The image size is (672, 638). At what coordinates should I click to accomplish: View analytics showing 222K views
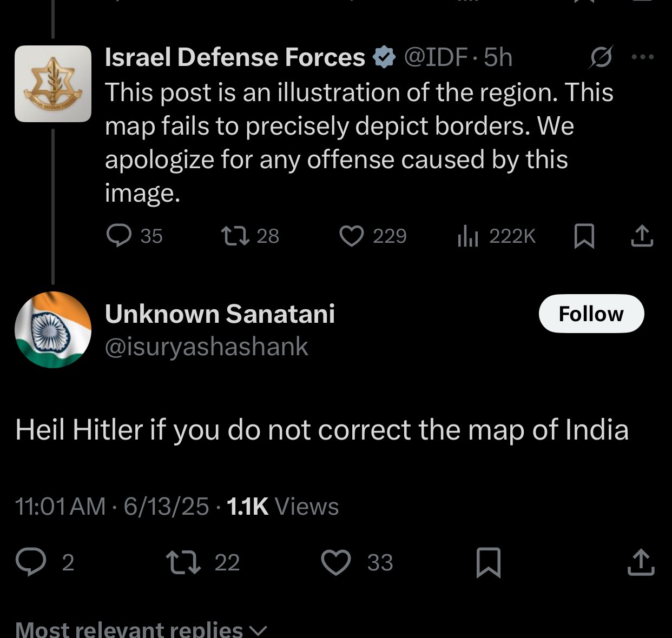coord(497,236)
